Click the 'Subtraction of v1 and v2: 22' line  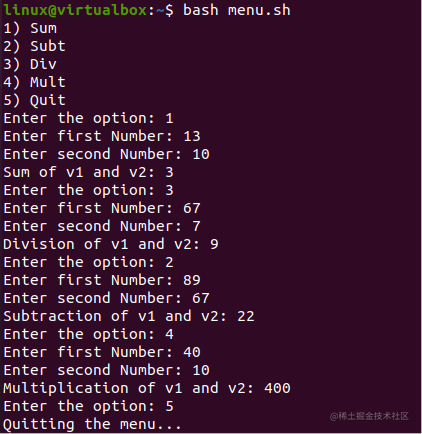[129, 316]
